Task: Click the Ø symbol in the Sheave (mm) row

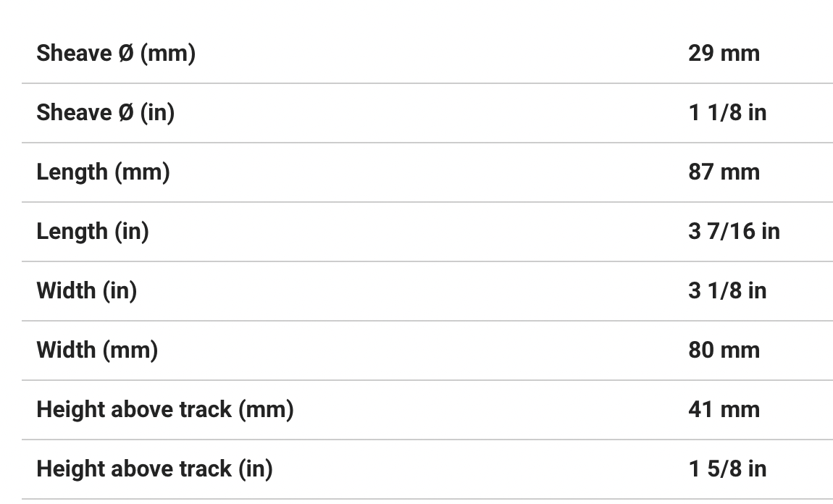Action: (x=125, y=54)
